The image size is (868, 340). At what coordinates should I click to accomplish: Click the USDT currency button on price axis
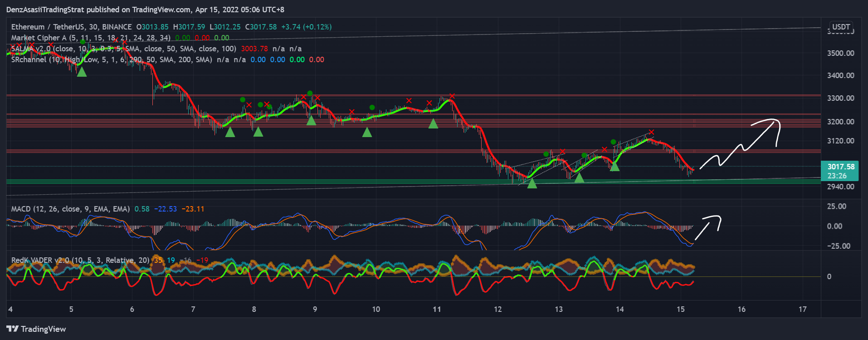click(x=841, y=27)
